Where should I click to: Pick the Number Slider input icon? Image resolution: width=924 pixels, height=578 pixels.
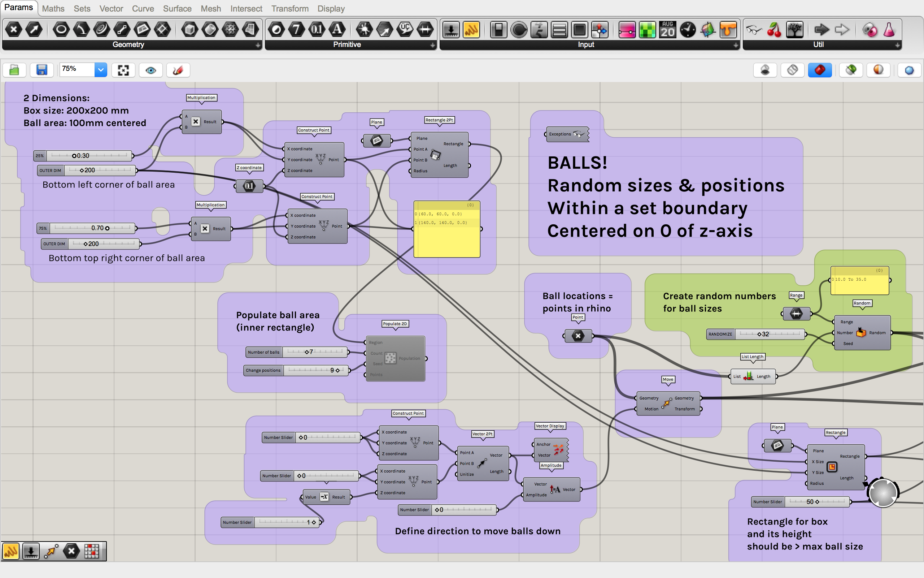[x=451, y=29]
